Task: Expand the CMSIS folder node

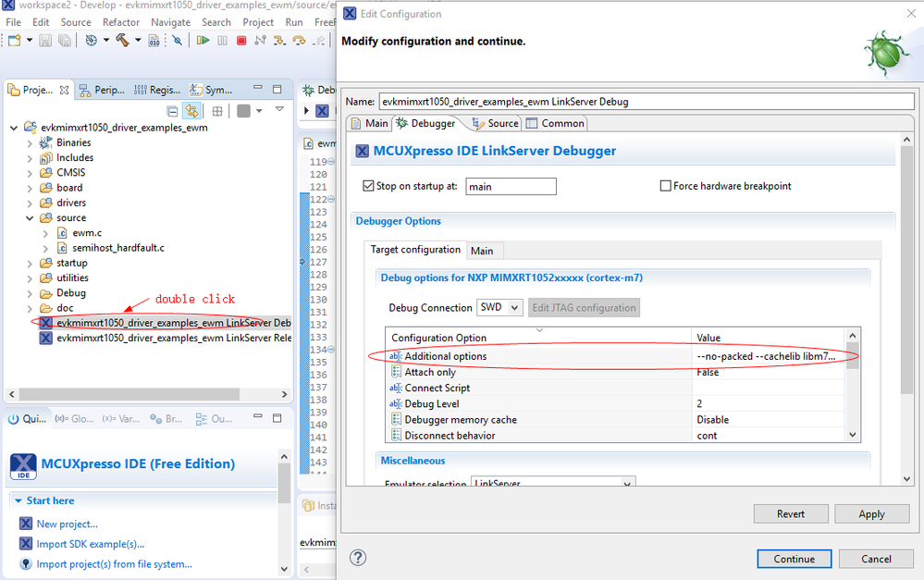Action: pos(30,173)
